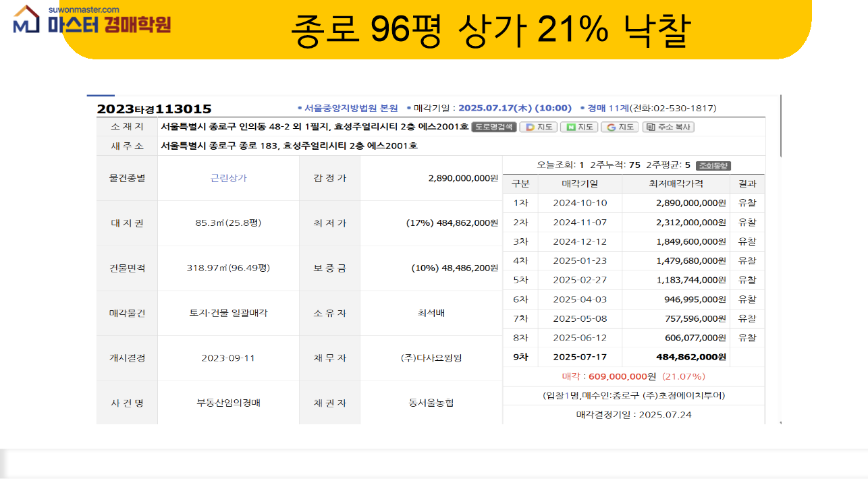Select the 5차 row date 2025-02-27
The height and width of the screenshot is (487, 868).
[x=580, y=279]
